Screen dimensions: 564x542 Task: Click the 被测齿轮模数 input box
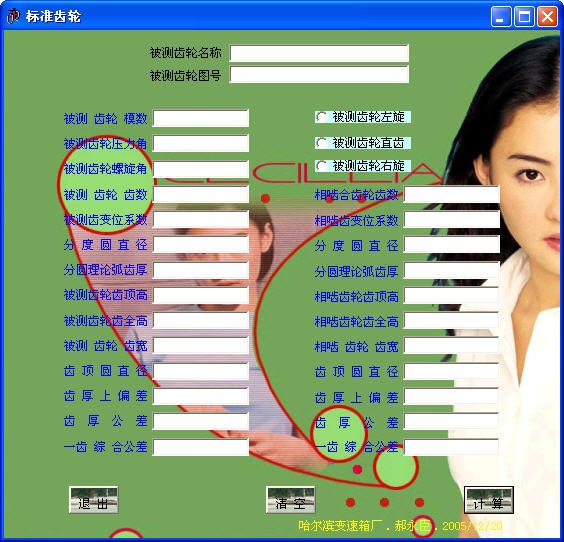pos(201,118)
